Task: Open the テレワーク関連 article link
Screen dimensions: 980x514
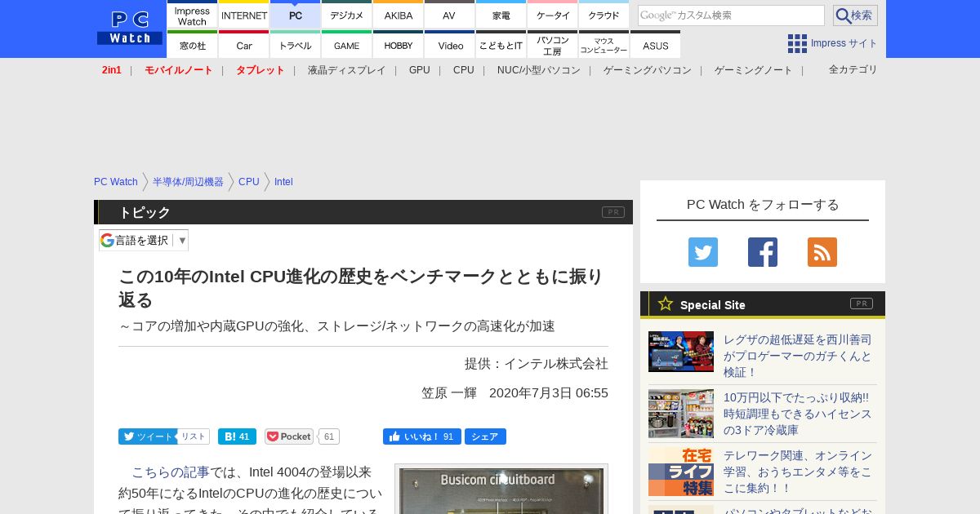Action: [x=798, y=472]
